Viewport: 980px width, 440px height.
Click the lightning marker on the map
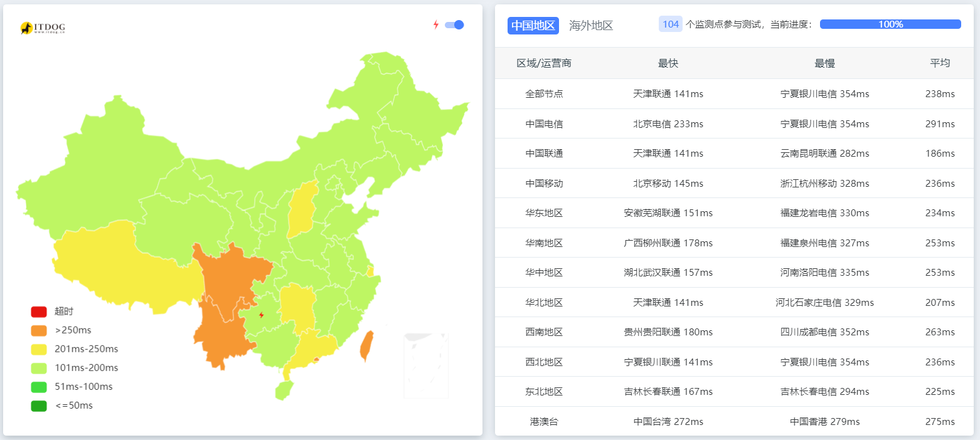click(x=262, y=315)
